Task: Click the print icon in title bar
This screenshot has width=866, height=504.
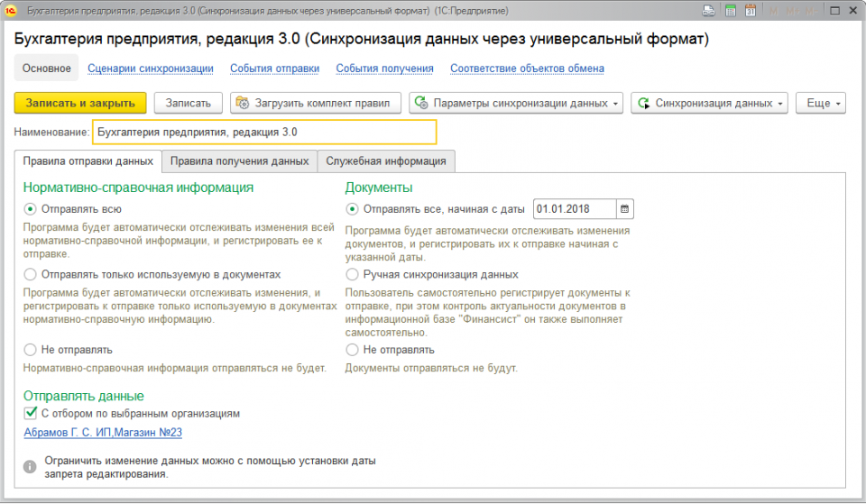Action: 709,11
